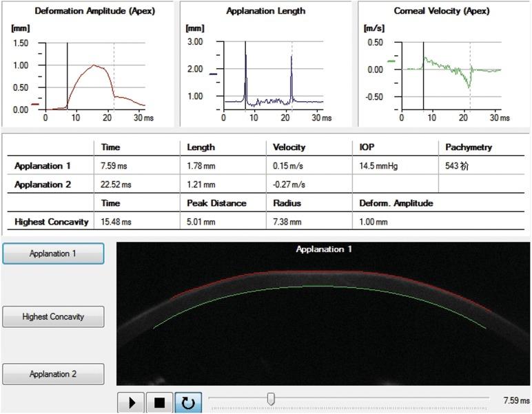Click the Scheimpflug cornea image
532x414 pixels.
(323, 313)
